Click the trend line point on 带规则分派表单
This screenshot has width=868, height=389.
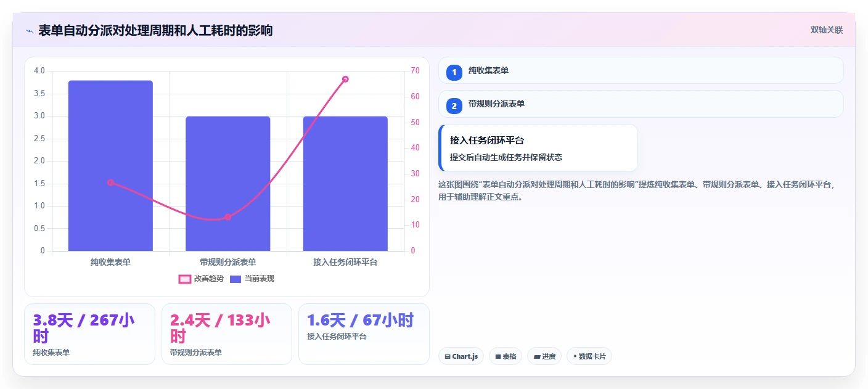(x=228, y=217)
